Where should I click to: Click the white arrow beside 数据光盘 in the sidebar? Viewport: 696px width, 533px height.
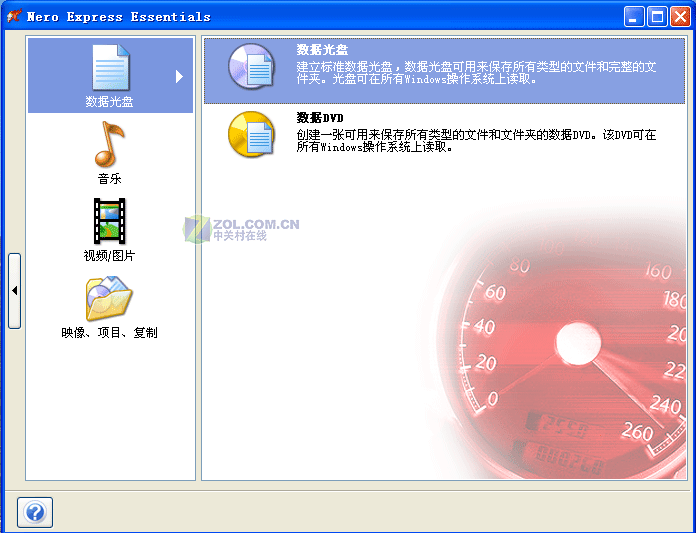179,76
